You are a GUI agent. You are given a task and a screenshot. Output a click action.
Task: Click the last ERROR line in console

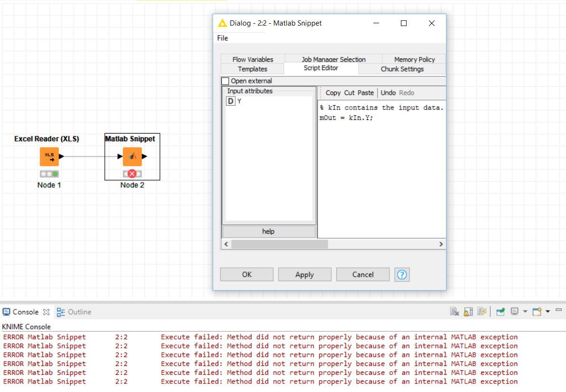[x=260, y=382]
